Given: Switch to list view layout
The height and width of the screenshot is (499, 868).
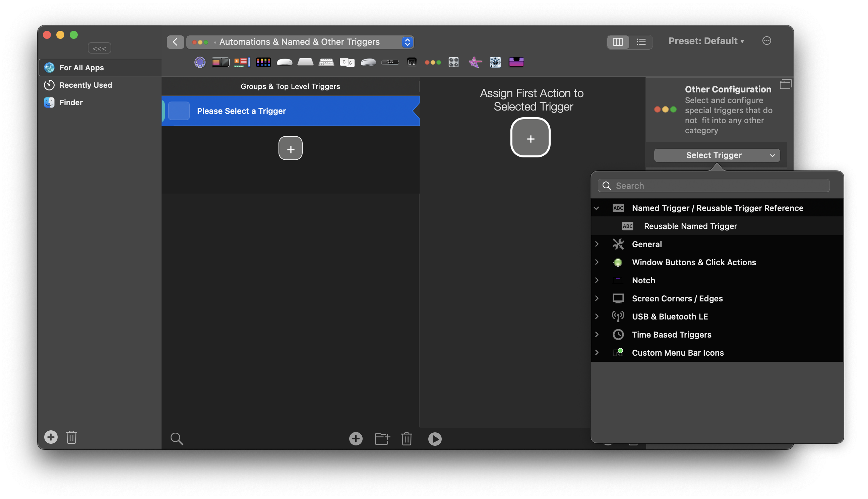Looking at the screenshot, I should click(641, 42).
